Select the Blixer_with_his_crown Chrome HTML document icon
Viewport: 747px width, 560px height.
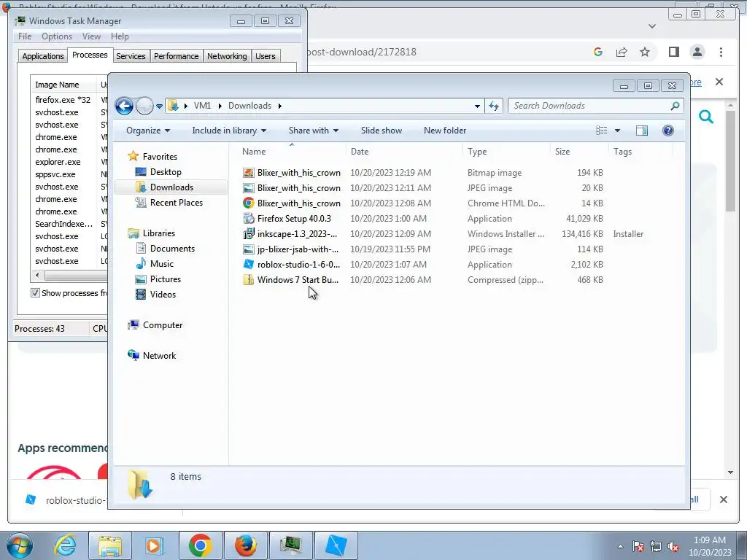click(248, 203)
